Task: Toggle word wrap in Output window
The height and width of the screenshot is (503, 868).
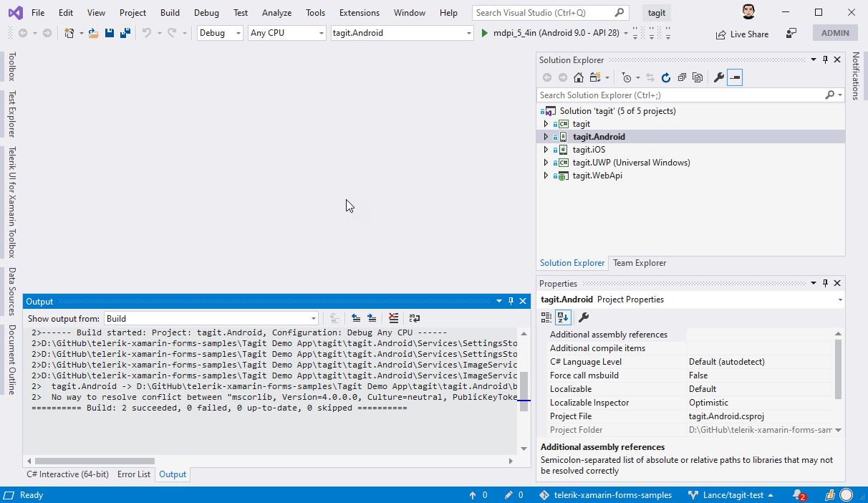Action: click(414, 318)
